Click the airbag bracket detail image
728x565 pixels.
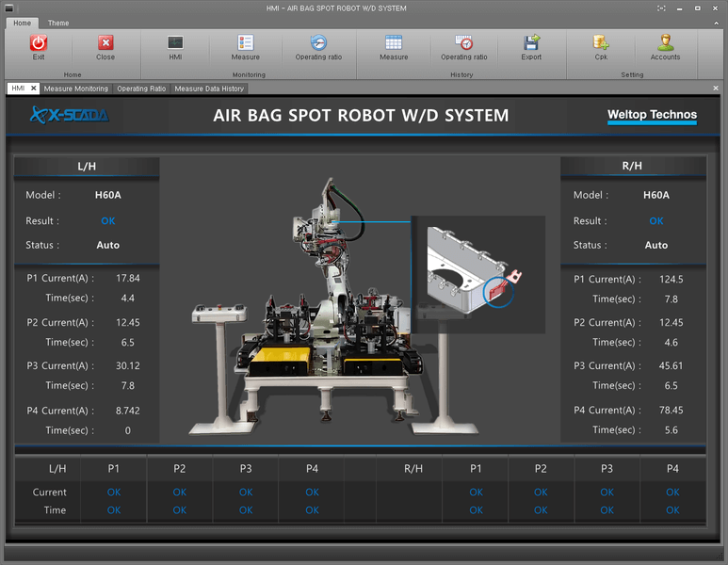(x=477, y=273)
